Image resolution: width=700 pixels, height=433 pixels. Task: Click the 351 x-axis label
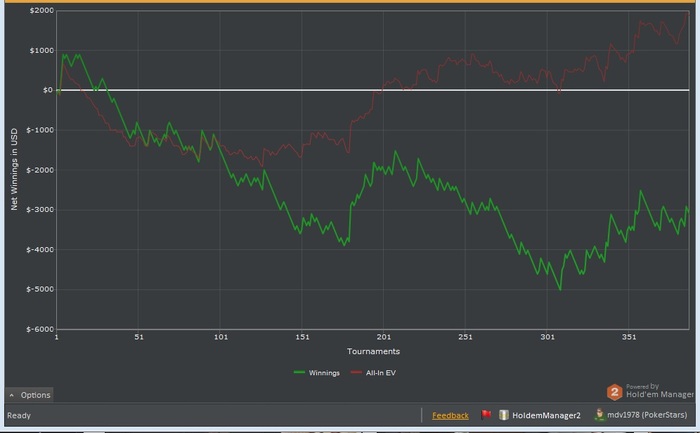pos(629,337)
